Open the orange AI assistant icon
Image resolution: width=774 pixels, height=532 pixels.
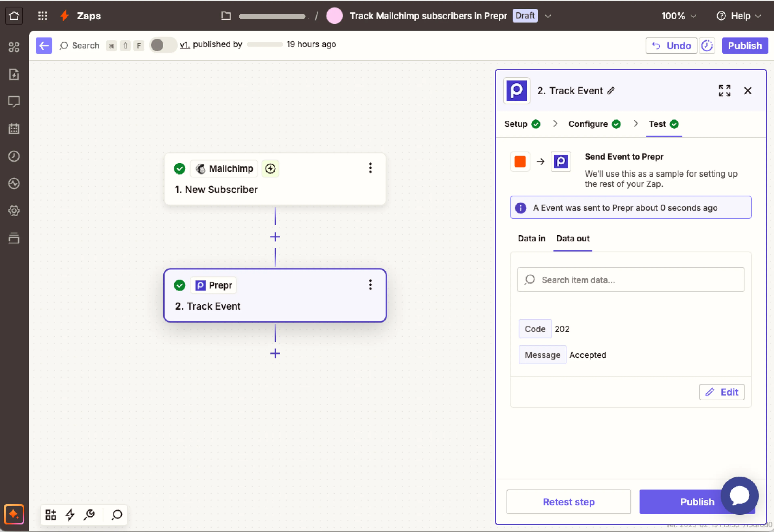tap(14, 514)
